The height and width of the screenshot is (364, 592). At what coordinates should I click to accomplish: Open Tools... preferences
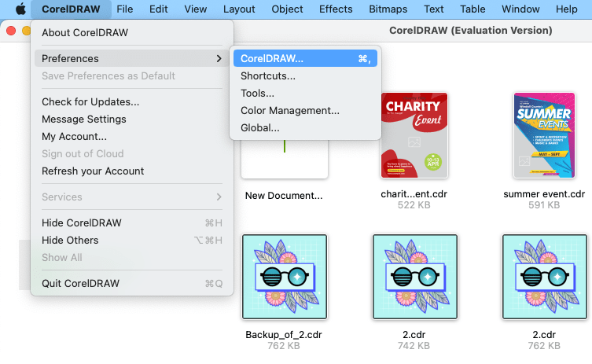pyautogui.click(x=305, y=94)
